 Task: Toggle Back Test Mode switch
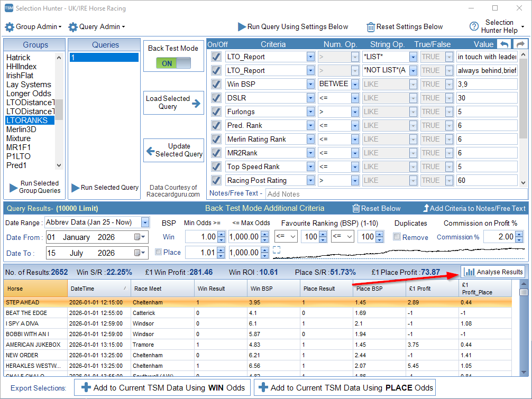point(173,63)
